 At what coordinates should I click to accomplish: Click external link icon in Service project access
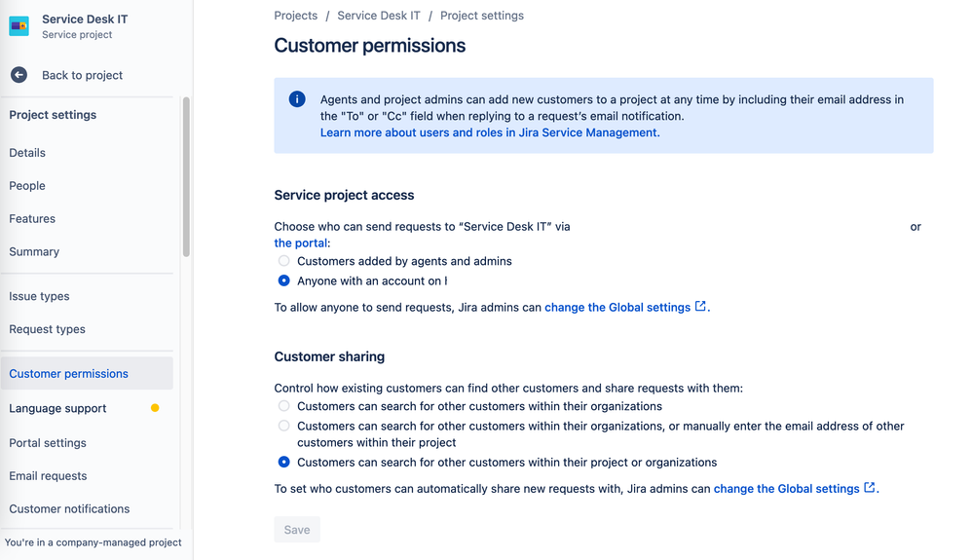pyautogui.click(x=700, y=307)
